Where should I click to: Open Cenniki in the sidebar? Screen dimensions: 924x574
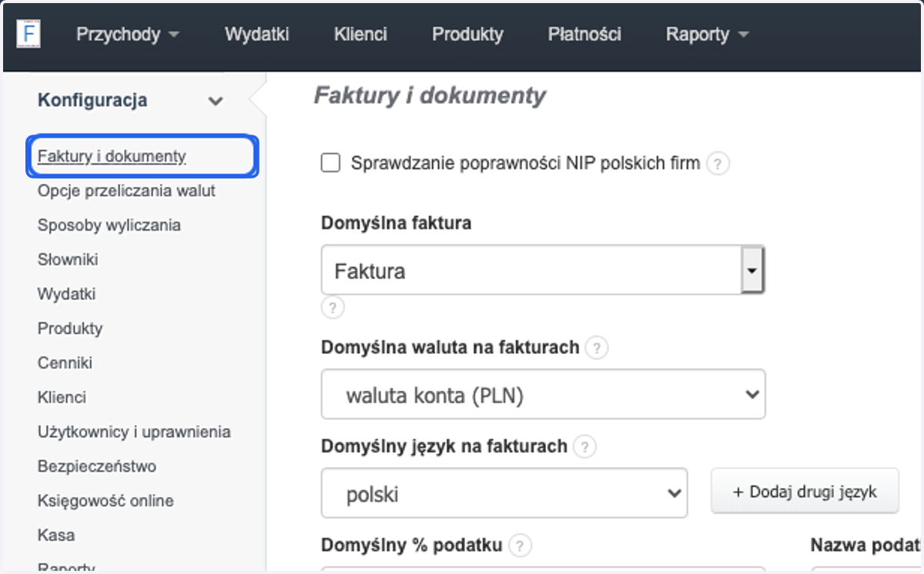65,363
